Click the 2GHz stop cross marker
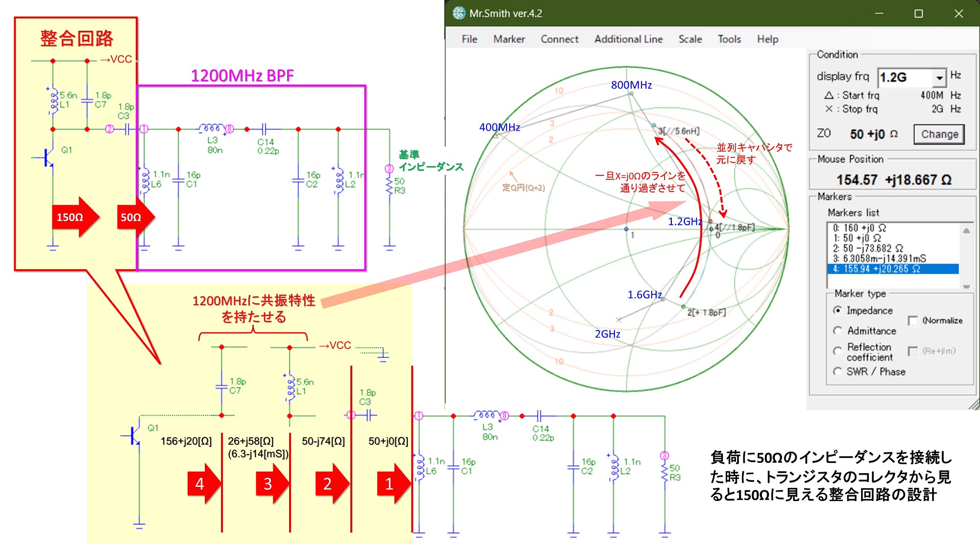Image resolution: width=980 pixels, height=551 pixels. point(618,320)
